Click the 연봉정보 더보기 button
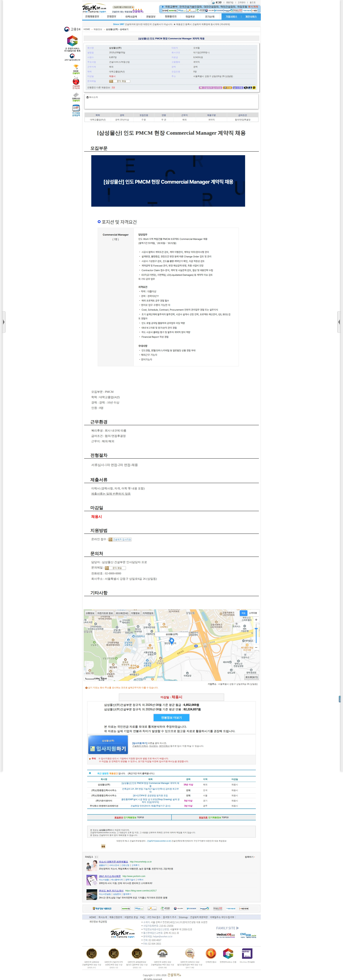This screenshot has width=343, height=980. click(171, 717)
